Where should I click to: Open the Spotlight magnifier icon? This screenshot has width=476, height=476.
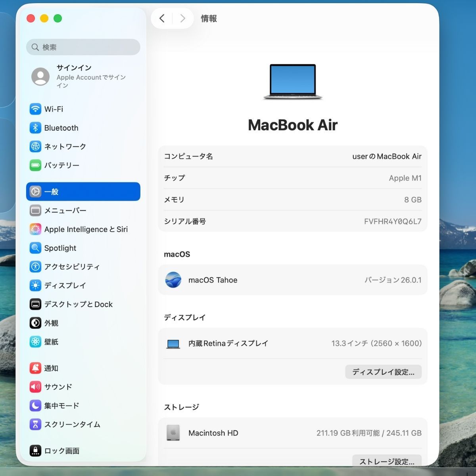click(35, 248)
